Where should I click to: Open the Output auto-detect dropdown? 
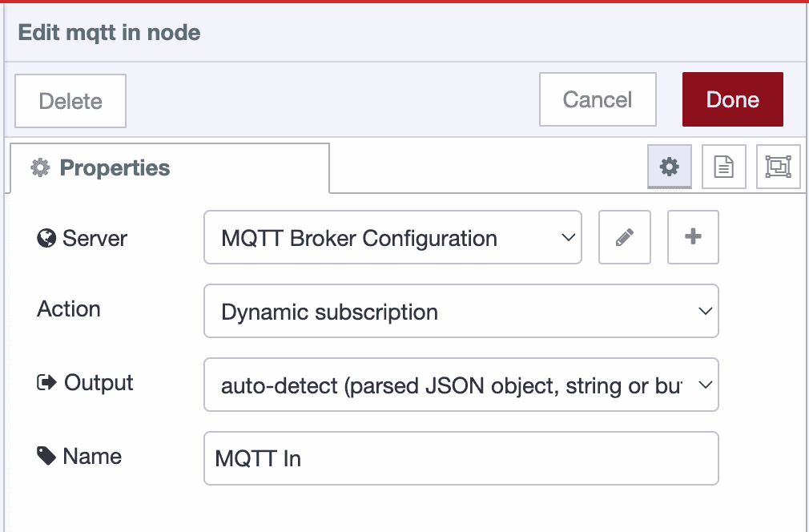point(461,385)
